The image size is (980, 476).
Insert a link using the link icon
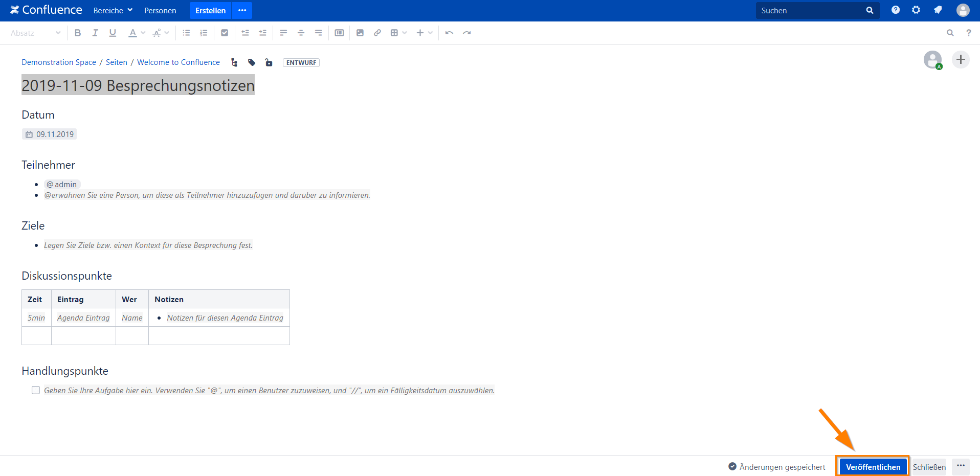tap(377, 32)
